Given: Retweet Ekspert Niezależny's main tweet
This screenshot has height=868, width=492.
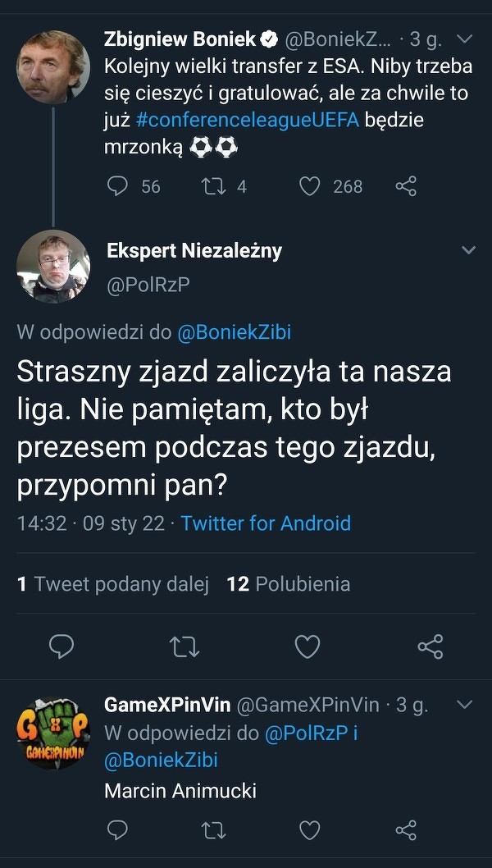Looking at the screenshot, I should 184,646.
